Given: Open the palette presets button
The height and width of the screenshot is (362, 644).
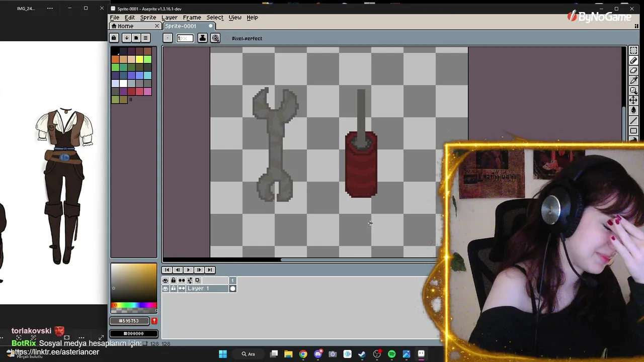Looking at the screenshot, I should (x=136, y=38).
